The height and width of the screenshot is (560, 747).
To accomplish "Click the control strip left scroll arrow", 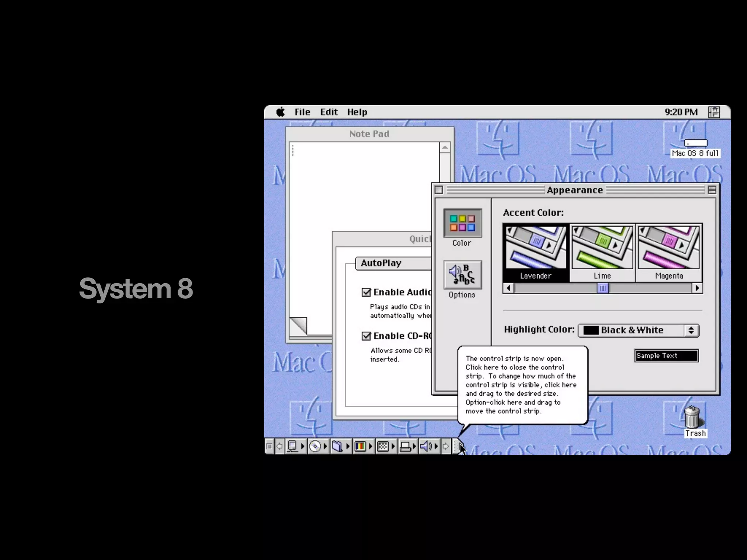I will point(279,446).
